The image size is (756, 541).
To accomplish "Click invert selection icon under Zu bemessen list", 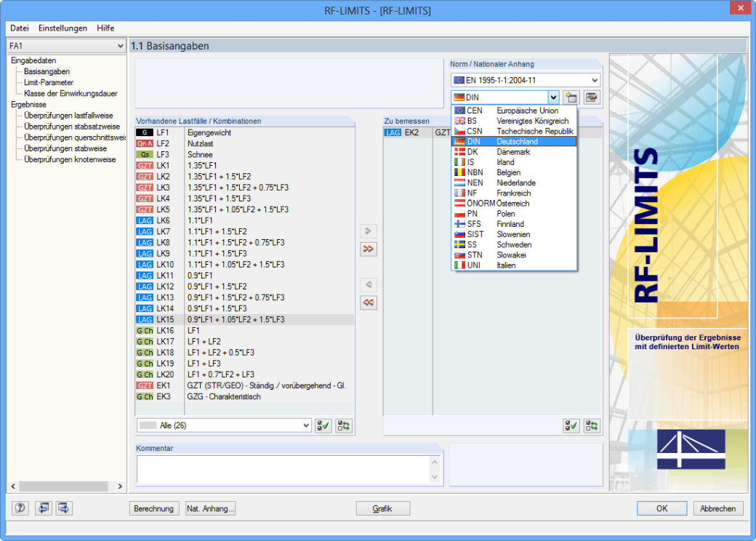I will (592, 425).
